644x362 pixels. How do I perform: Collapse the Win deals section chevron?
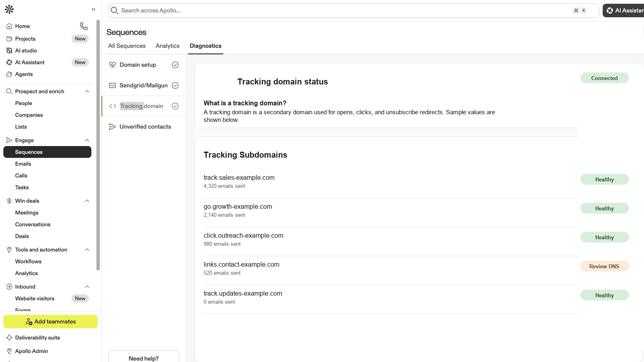click(x=87, y=201)
